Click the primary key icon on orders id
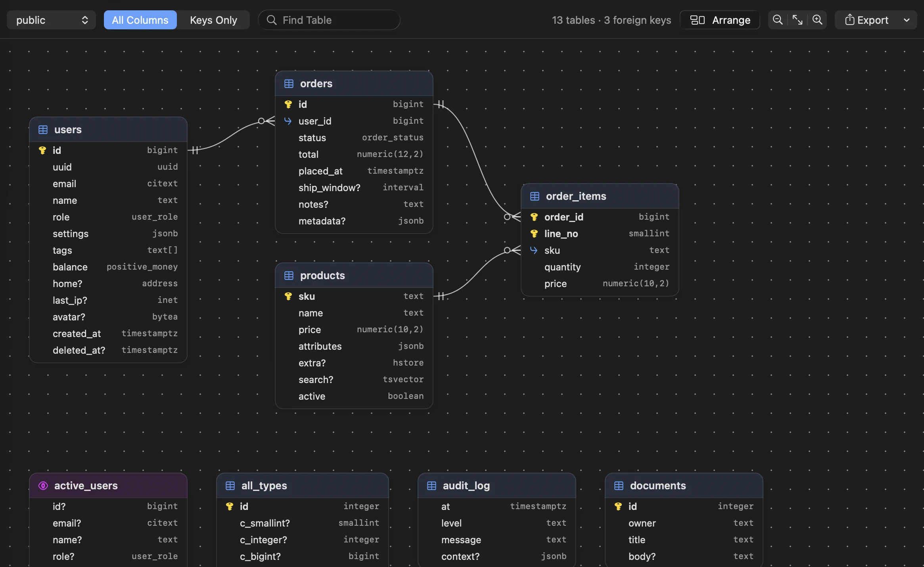The height and width of the screenshot is (567, 924). (288, 104)
